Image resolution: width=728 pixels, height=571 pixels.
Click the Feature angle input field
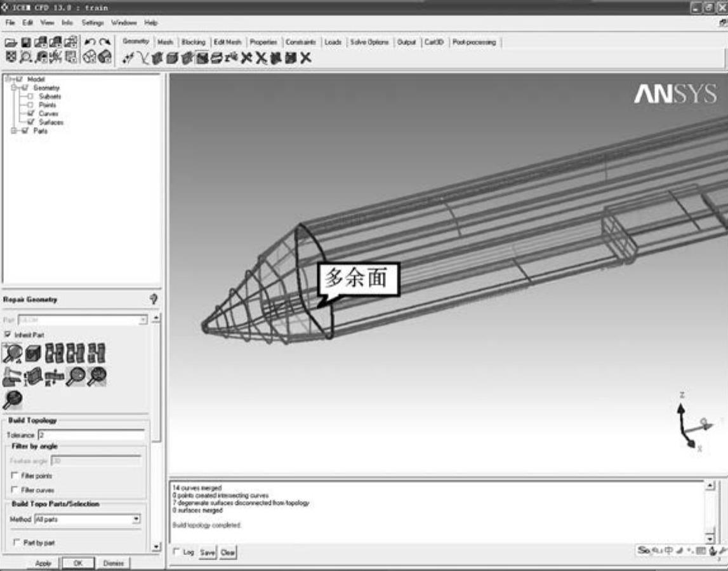(x=96, y=460)
